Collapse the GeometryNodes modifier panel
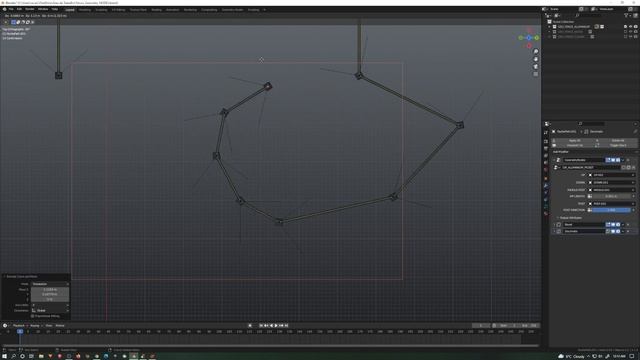The image size is (640, 360). (554, 160)
